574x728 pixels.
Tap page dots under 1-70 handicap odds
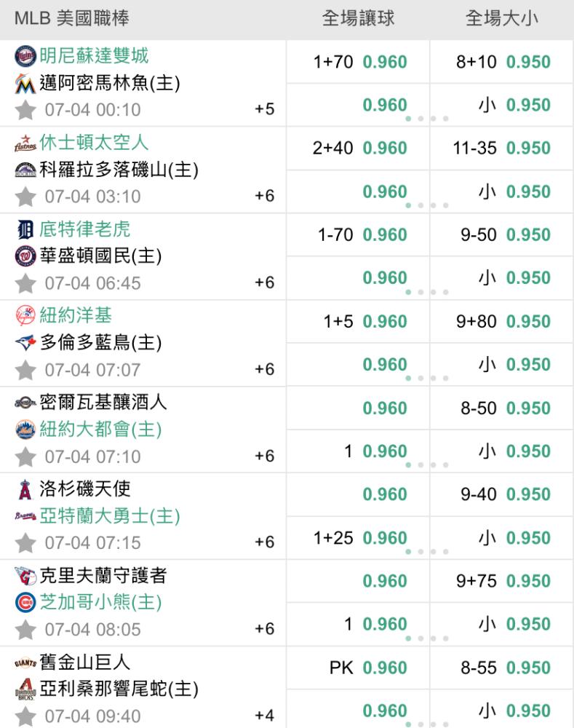click(426, 292)
